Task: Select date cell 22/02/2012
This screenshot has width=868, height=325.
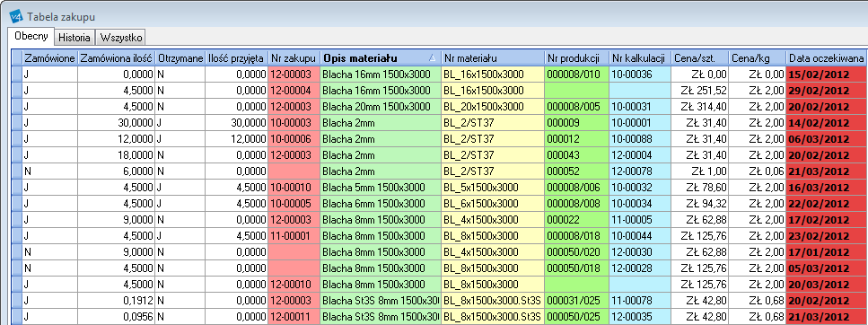Action: [827, 203]
